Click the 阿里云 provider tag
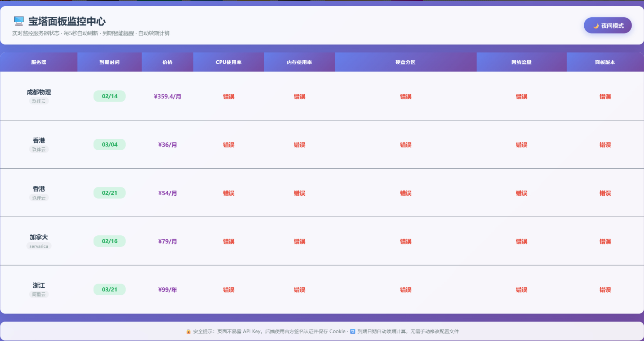This screenshot has width=644, height=341. [x=39, y=294]
